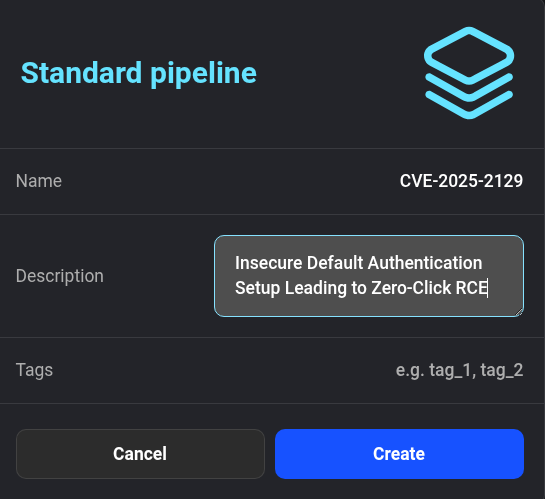Click the Description label

coord(60,276)
